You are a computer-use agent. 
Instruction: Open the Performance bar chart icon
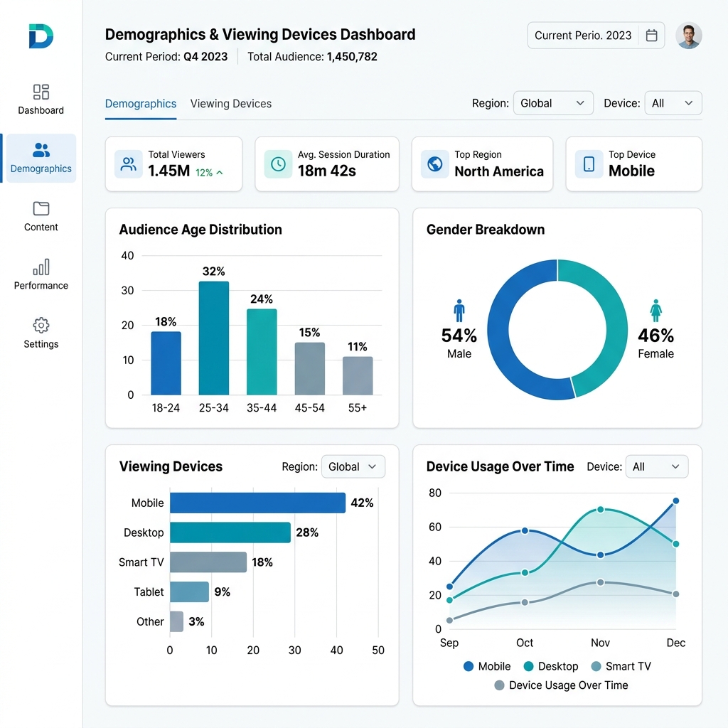41,267
